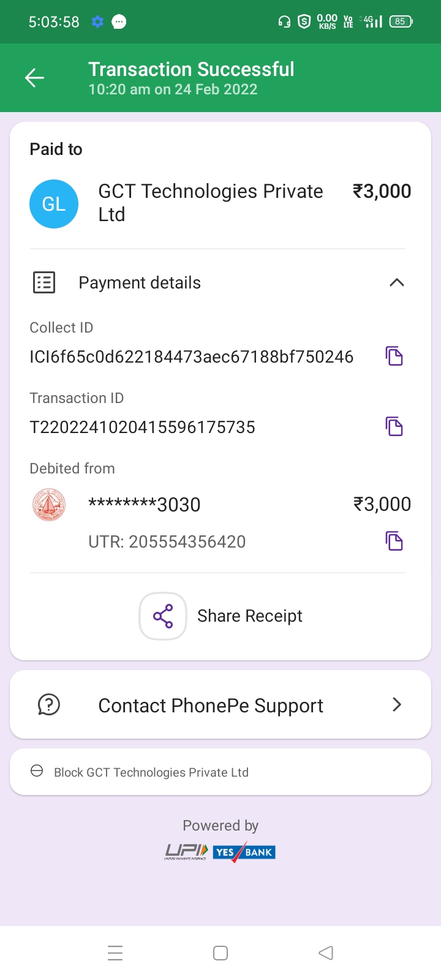Screen dimensions: 441x980
Task: Copy the Transaction ID
Action: point(394,426)
